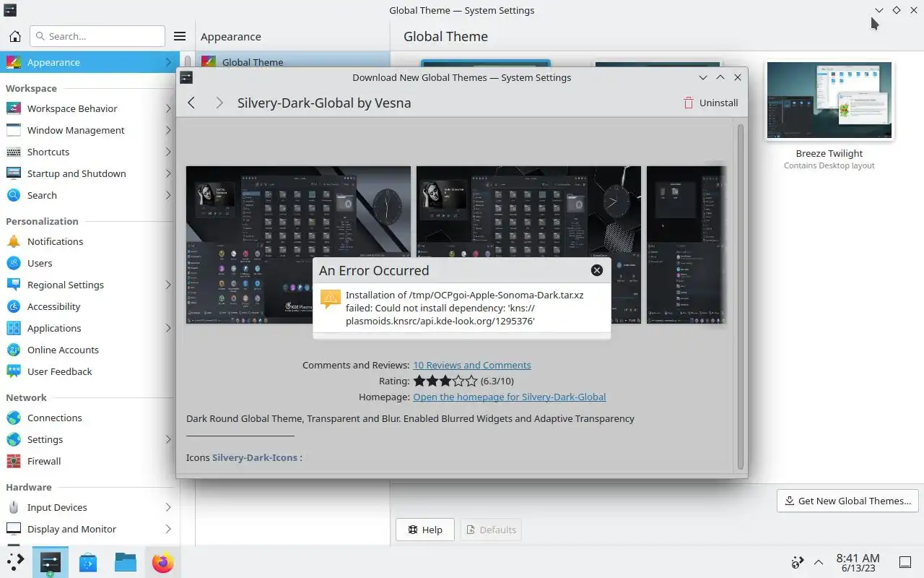The height and width of the screenshot is (578, 924).
Task: Open the homepage for Silvery-Dark-Global
Action: tap(509, 397)
